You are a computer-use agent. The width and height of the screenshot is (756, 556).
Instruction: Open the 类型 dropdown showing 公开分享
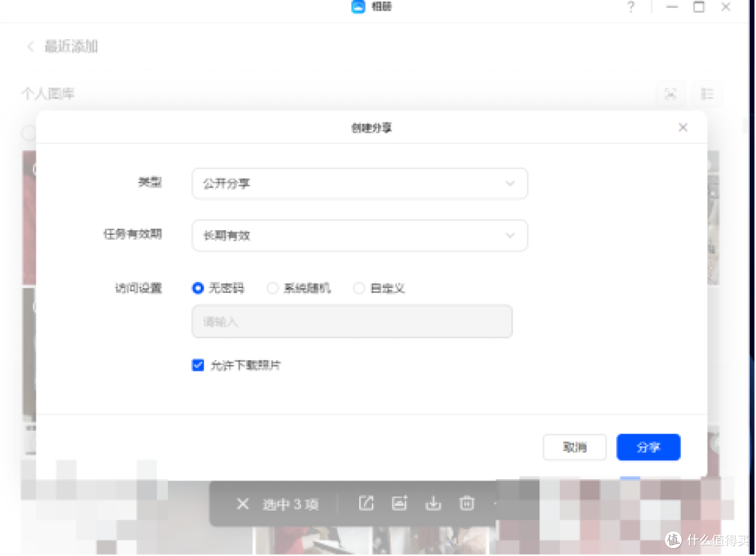pyautogui.click(x=360, y=183)
